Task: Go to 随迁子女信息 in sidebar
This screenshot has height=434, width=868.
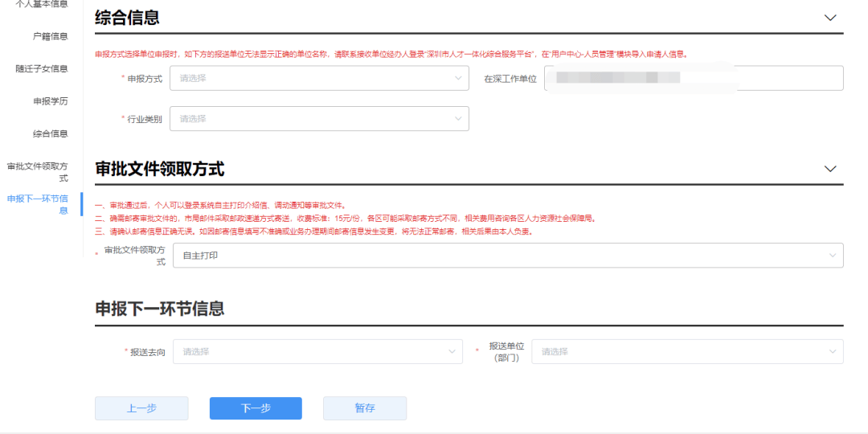Action: (x=42, y=68)
